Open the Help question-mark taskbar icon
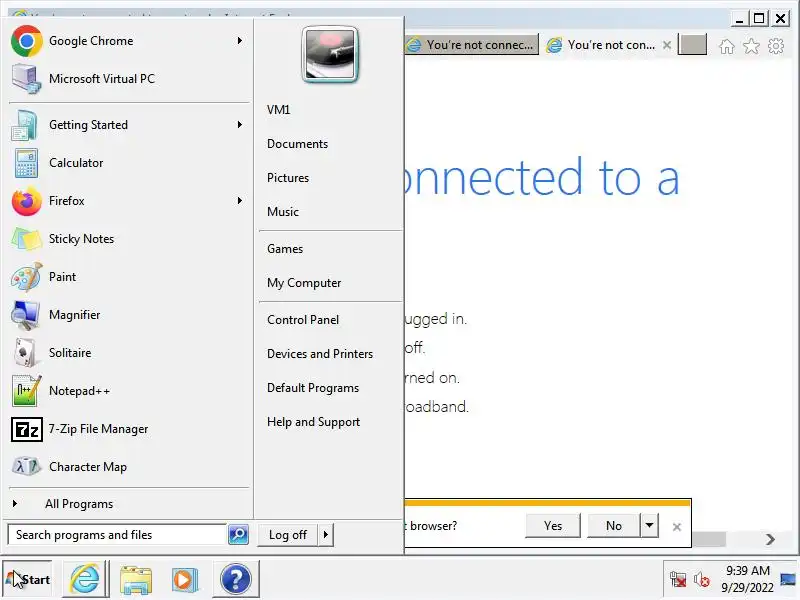Viewport: 800px width, 600px height. pyautogui.click(x=236, y=579)
